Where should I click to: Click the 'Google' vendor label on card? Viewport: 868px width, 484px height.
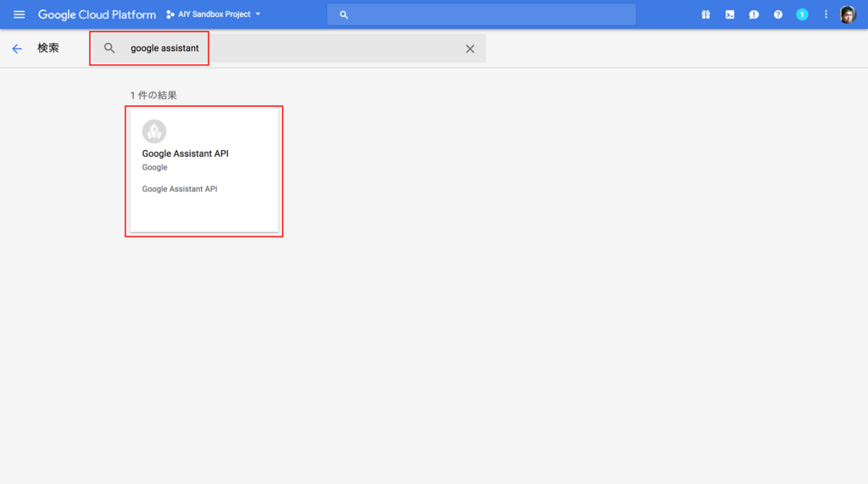[154, 167]
